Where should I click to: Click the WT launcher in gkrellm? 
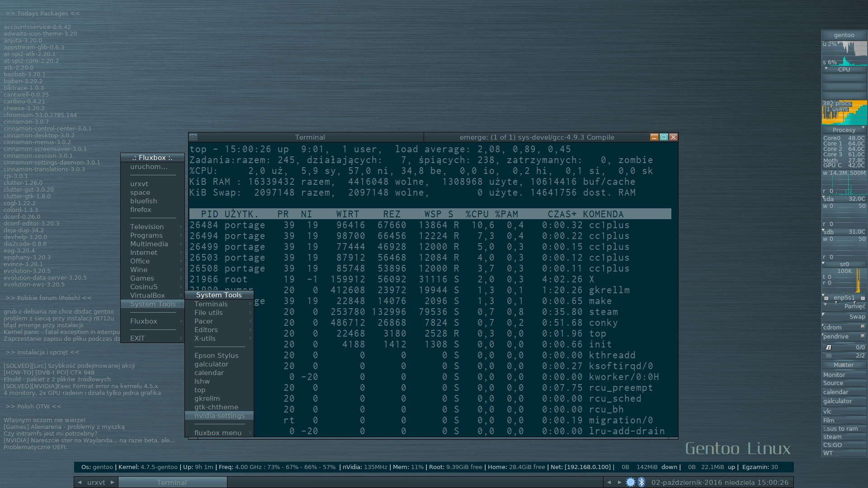coord(844,453)
